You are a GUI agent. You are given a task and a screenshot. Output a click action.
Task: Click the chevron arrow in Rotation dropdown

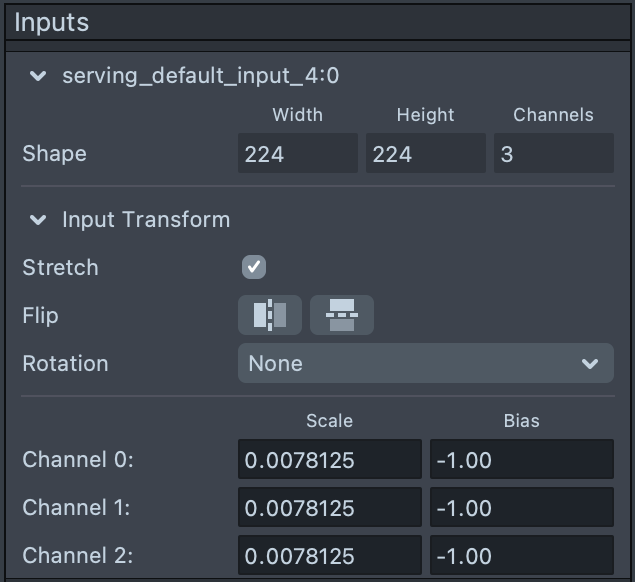[590, 364]
